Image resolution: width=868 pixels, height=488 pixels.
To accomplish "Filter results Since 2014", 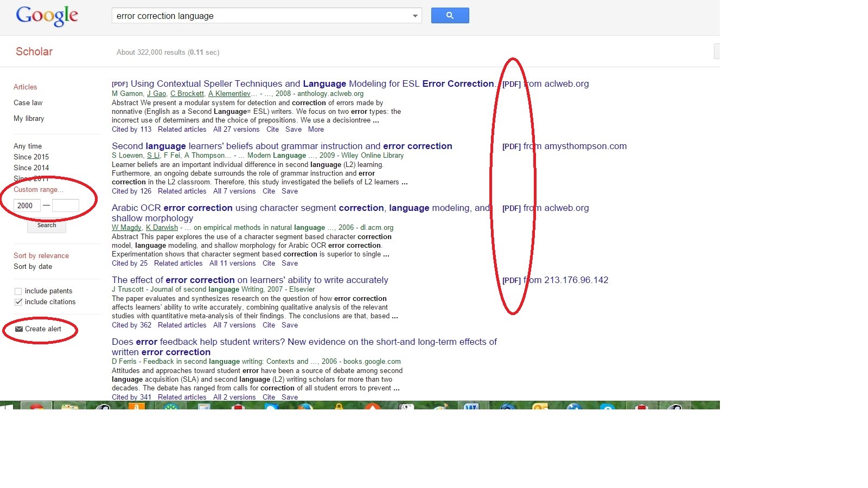I will pyautogui.click(x=31, y=168).
